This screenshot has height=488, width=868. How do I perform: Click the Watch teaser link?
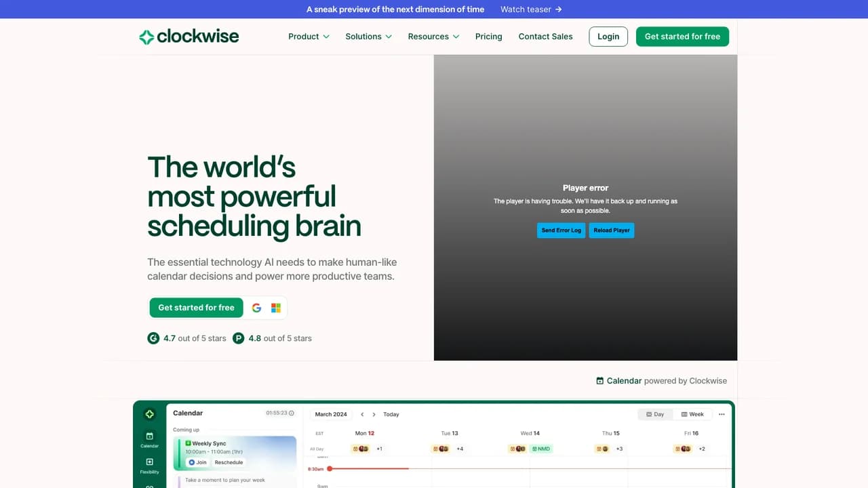(531, 9)
